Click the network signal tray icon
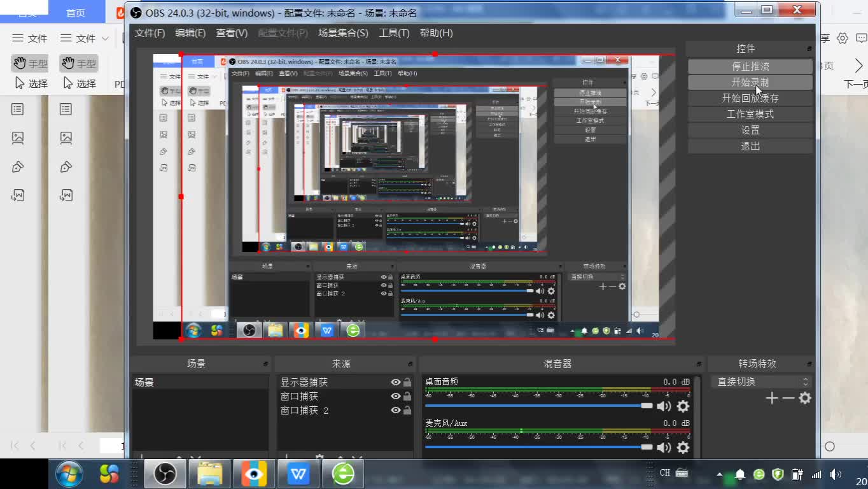Viewport: 868px width, 489px height. pos(816,474)
